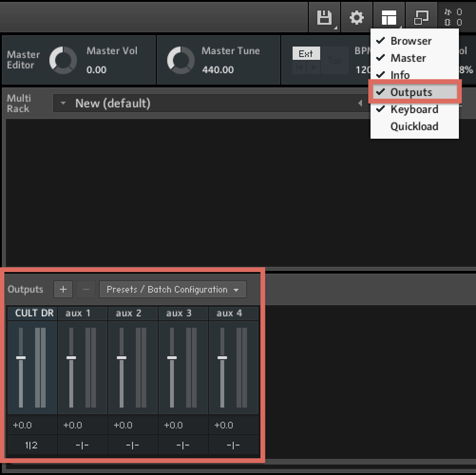
Task: Remove output channel with minus button
Action: [86, 289]
